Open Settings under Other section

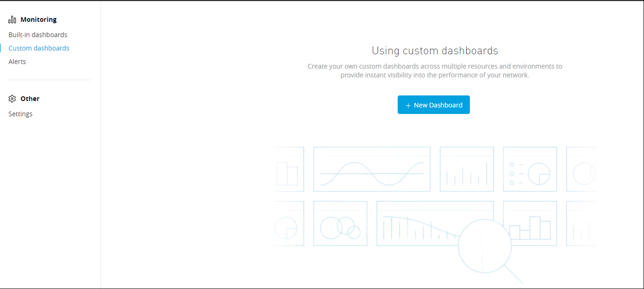pos(20,114)
